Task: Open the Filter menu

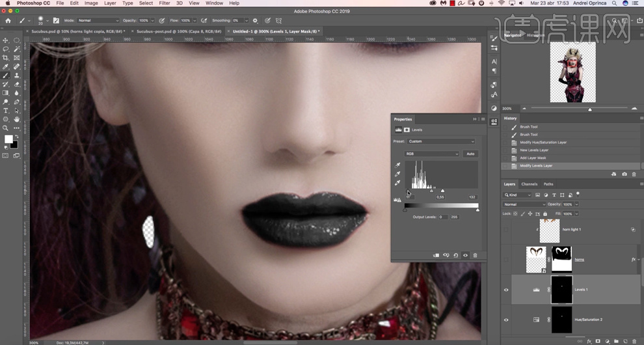Action: (165, 3)
